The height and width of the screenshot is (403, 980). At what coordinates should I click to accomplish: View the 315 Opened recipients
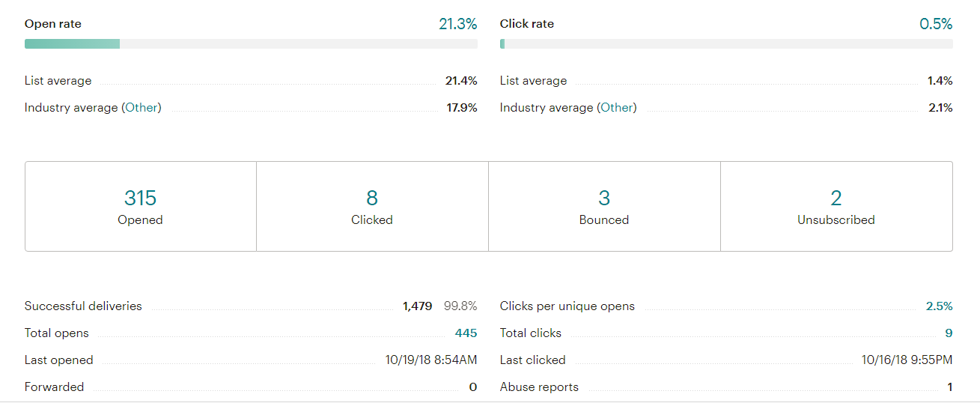point(140,206)
